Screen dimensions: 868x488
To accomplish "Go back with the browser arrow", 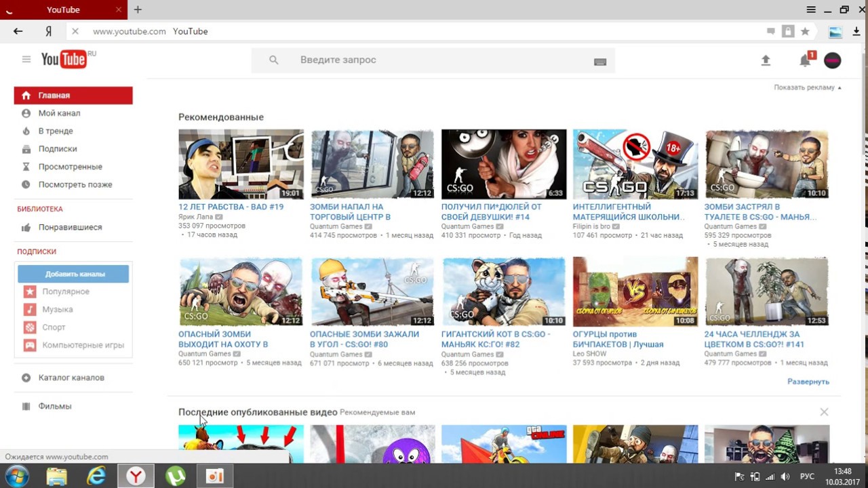I will (18, 31).
